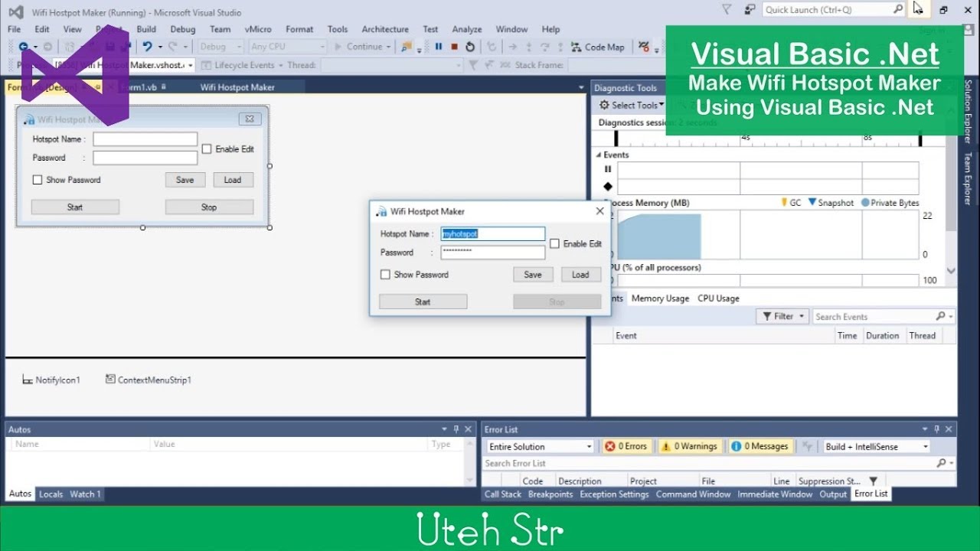Click the pin icon on Error List panel
The width and height of the screenshot is (980, 551).
[937, 429]
